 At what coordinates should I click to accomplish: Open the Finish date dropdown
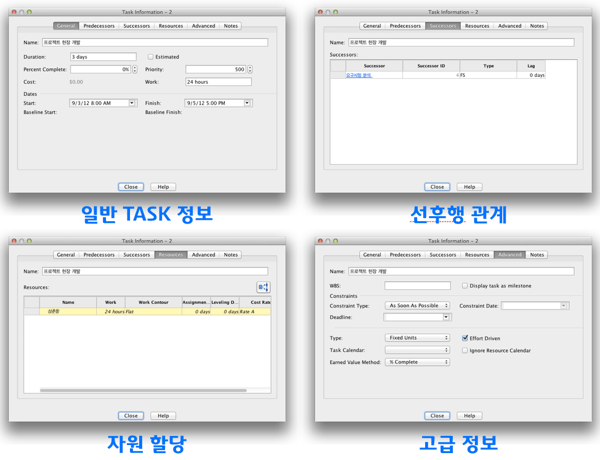(247, 103)
